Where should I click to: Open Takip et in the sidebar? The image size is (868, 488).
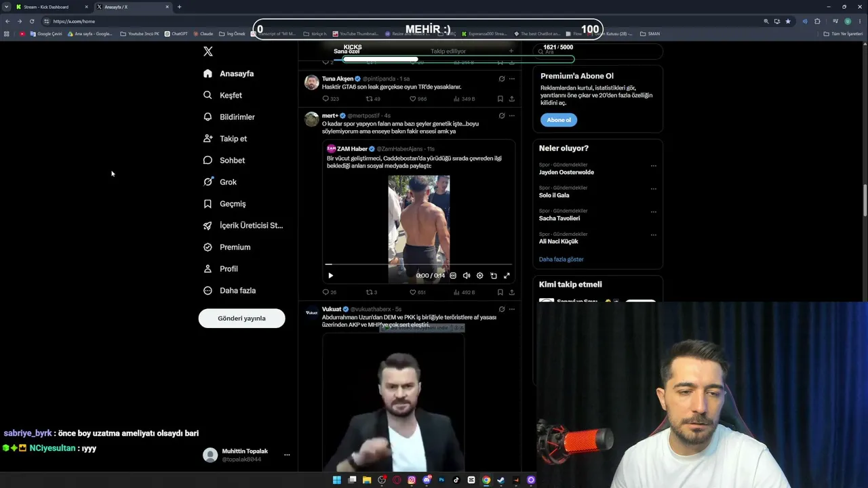pyautogui.click(x=225, y=138)
